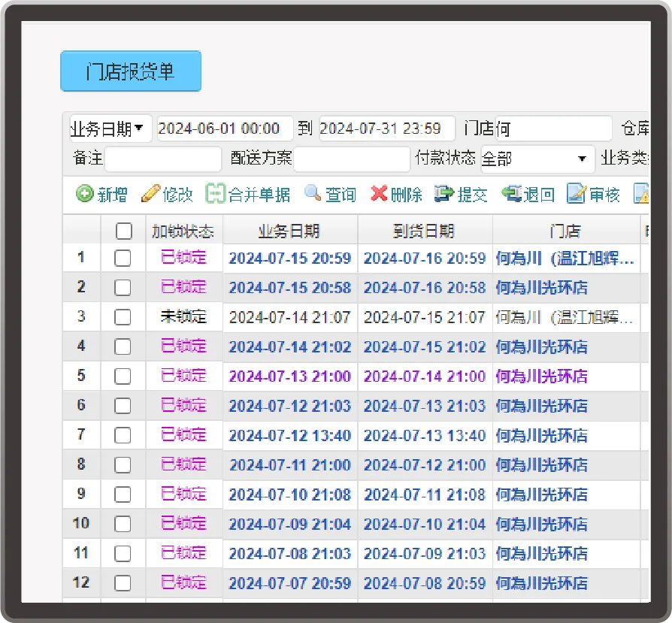The height and width of the screenshot is (623, 672).
Task: Toggle the select-all checkbox in header
Action: [124, 231]
